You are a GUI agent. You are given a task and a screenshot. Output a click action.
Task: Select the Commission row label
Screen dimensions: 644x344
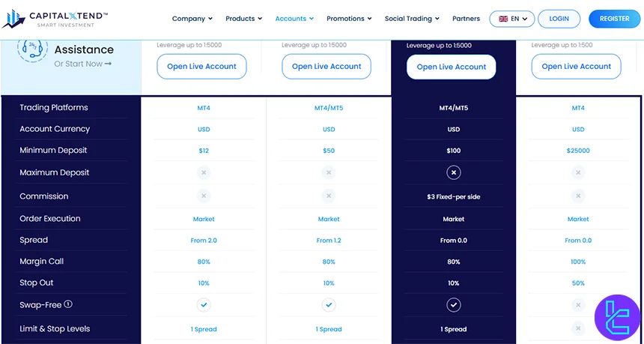point(44,196)
